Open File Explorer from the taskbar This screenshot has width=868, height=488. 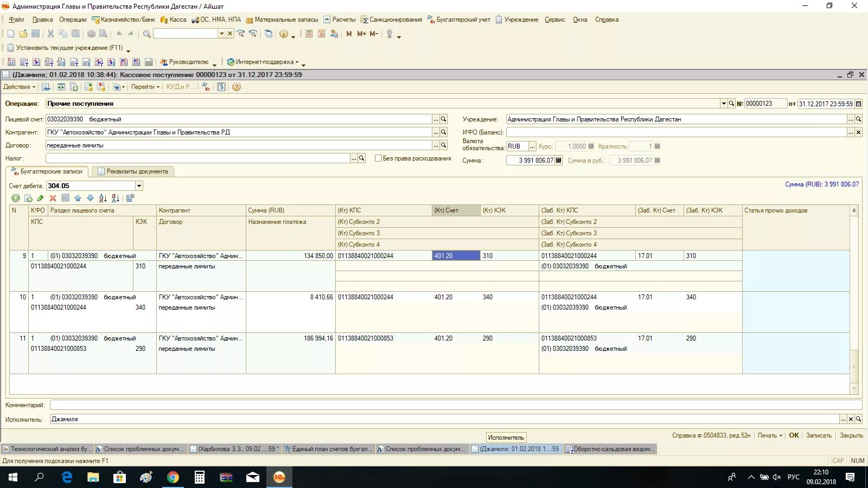[93, 477]
